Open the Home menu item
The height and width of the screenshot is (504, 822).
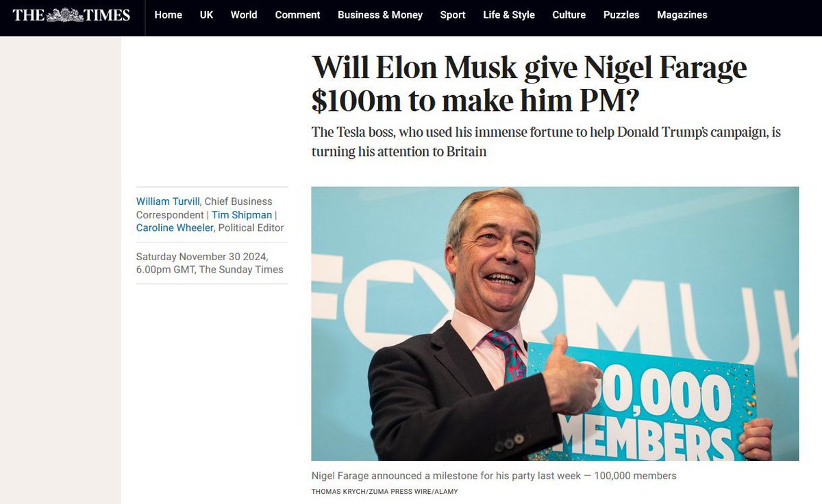coord(169,15)
